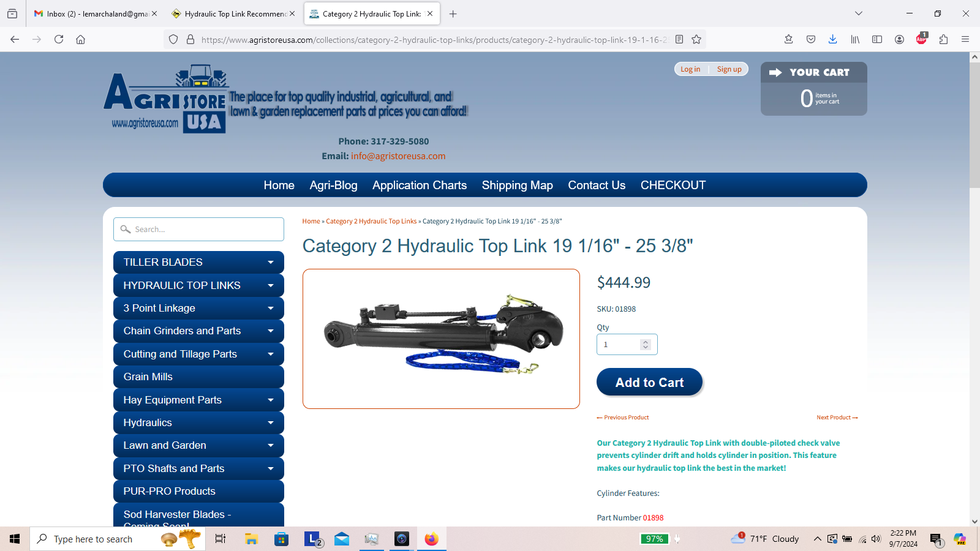The width and height of the screenshot is (980, 551).
Task: Click the Save to Pocket icon
Action: [x=811, y=39]
